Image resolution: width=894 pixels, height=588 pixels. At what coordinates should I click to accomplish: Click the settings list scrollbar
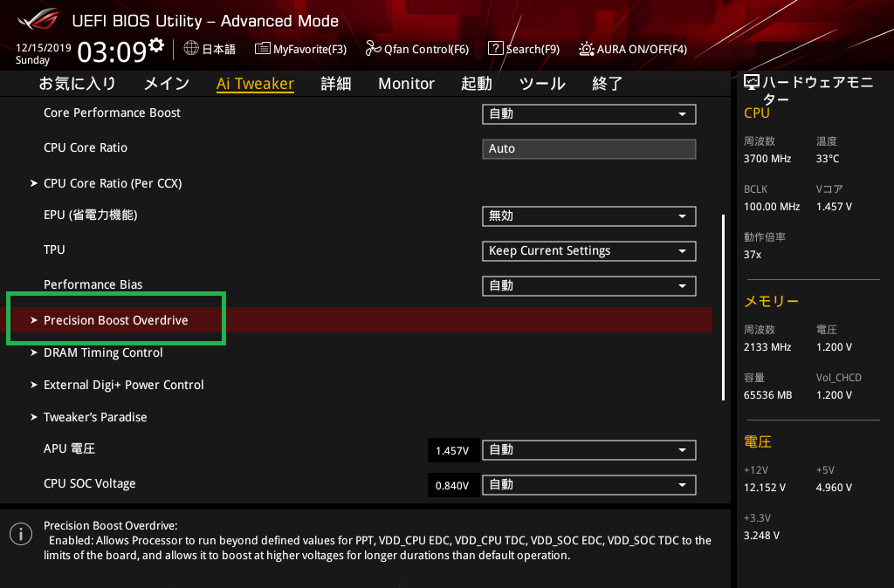click(723, 307)
